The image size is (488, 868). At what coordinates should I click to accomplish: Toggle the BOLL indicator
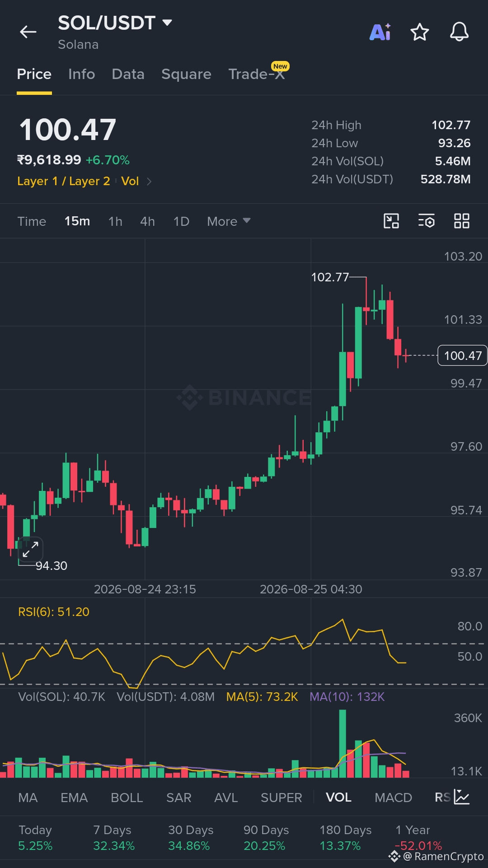pyautogui.click(x=127, y=798)
